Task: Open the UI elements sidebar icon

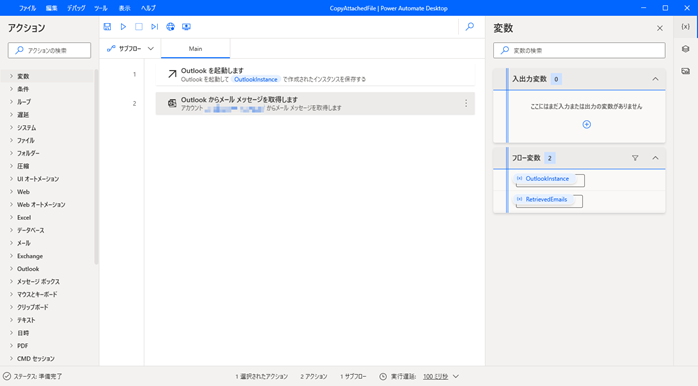Action: 686,49
